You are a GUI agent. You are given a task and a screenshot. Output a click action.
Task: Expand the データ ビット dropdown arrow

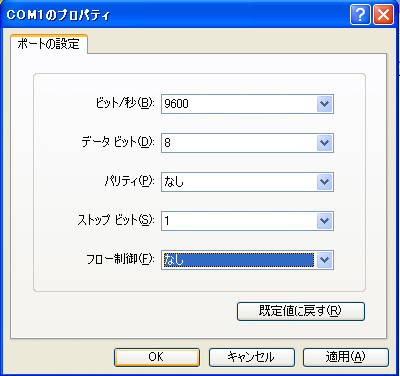[x=324, y=143]
